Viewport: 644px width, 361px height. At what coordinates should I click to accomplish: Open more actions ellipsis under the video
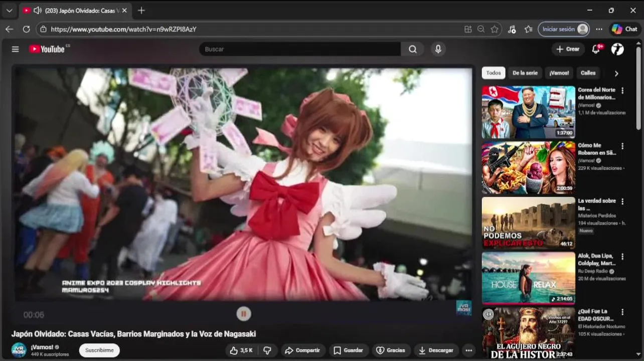point(468,350)
